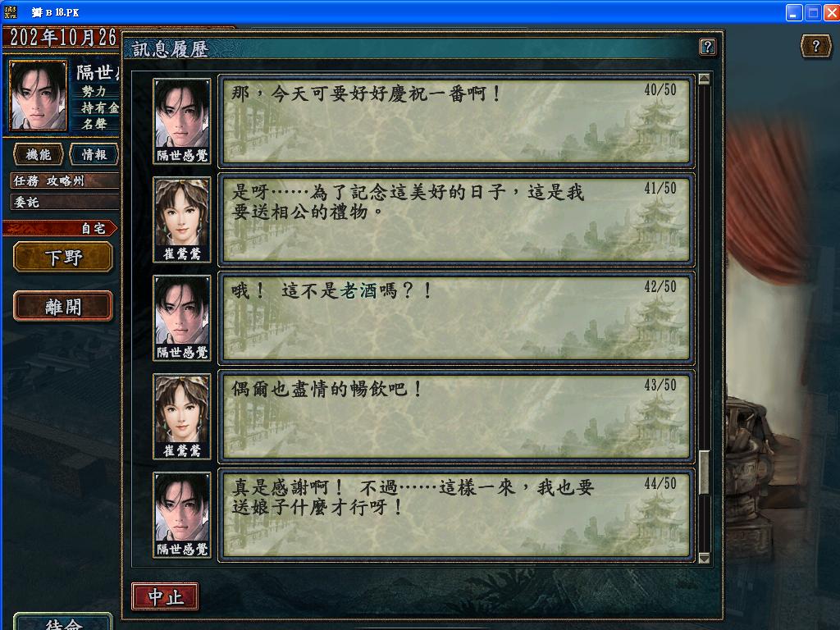Open the 機能 menu

point(39,155)
